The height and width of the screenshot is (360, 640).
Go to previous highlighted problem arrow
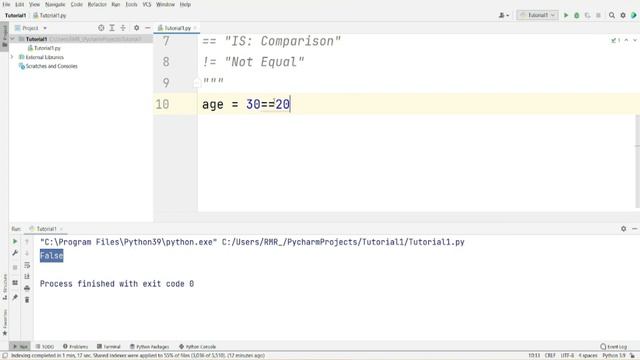(x=626, y=40)
